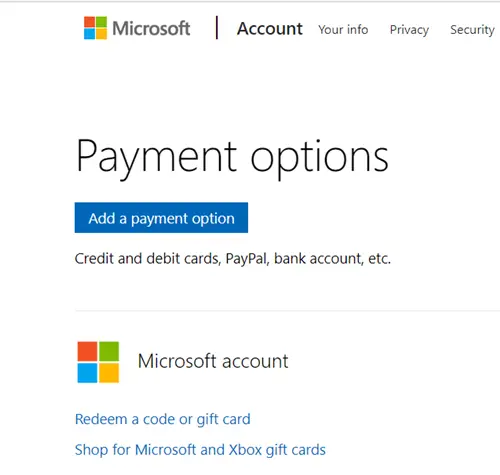The width and height of the screenshot is (500, 475).
Task: Follow Shop for Microsoft and Xbox gift cards
Action: pos(200,450)
